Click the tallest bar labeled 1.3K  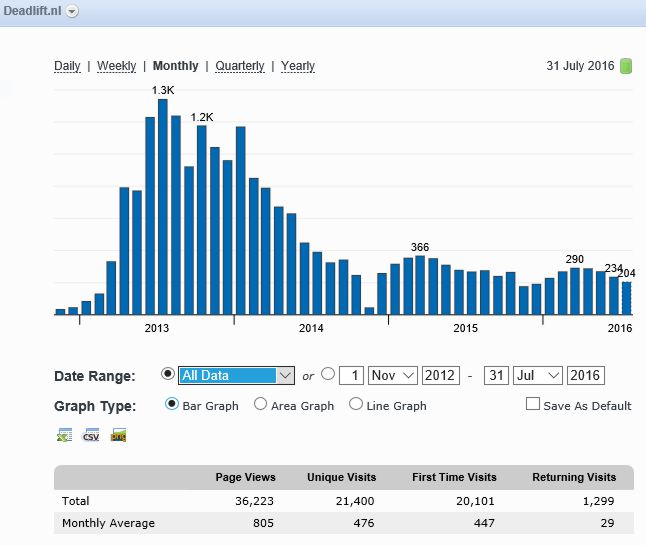click(x=163, y=207)
